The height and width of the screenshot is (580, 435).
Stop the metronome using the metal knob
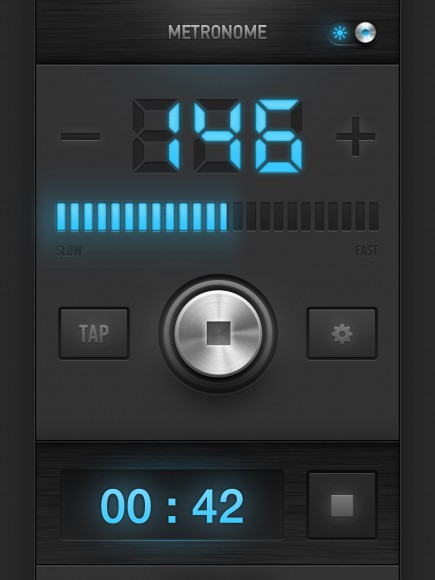(x=218, y=333)
